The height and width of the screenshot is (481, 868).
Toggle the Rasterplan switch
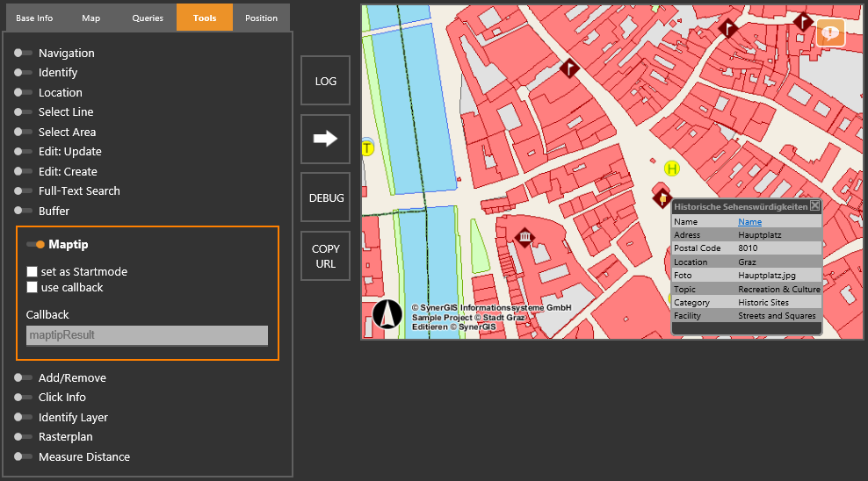[23, 437]
